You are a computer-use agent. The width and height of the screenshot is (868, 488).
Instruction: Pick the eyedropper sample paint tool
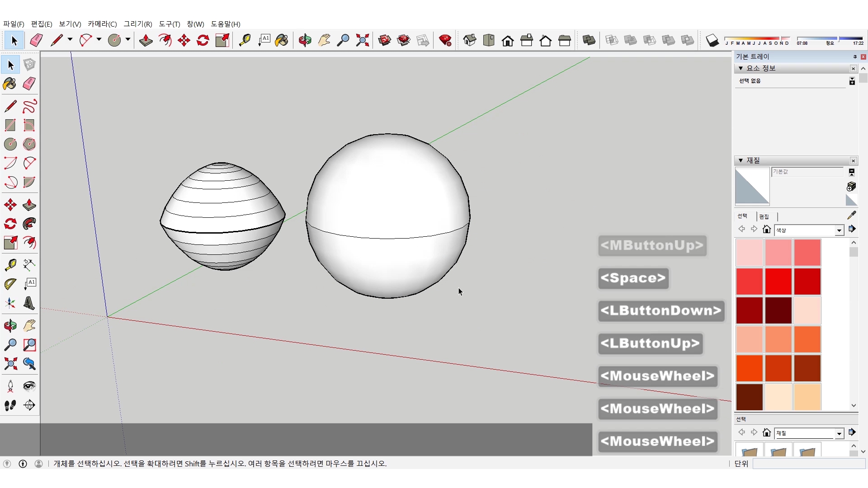(x=851, y=216)
